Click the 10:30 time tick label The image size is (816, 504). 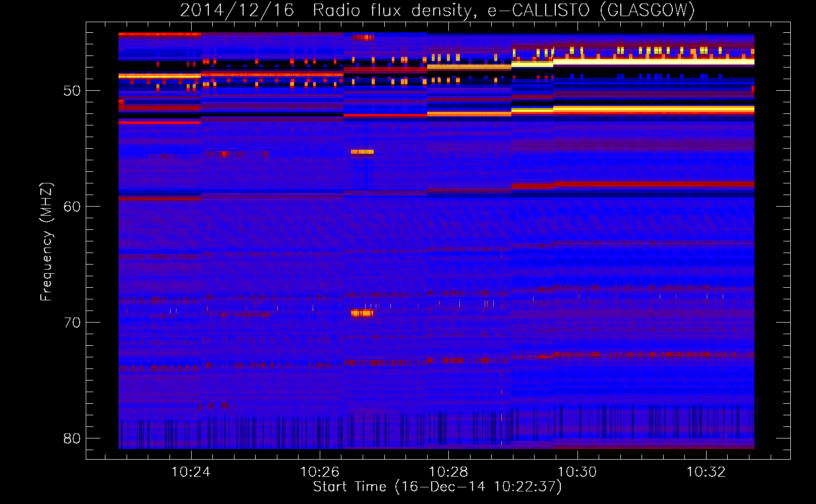(x=577, y=472)
